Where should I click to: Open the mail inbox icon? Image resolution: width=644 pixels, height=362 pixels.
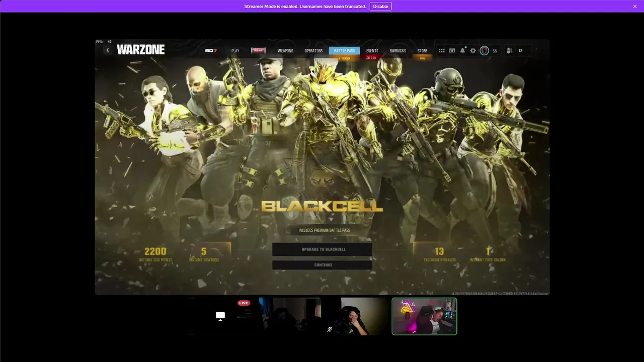452,51
